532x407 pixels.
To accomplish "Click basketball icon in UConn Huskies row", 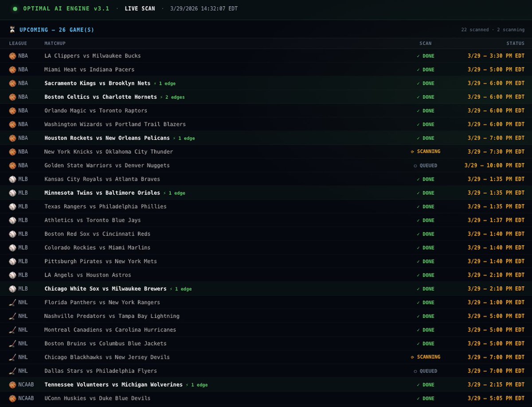I will coord(12,399).
